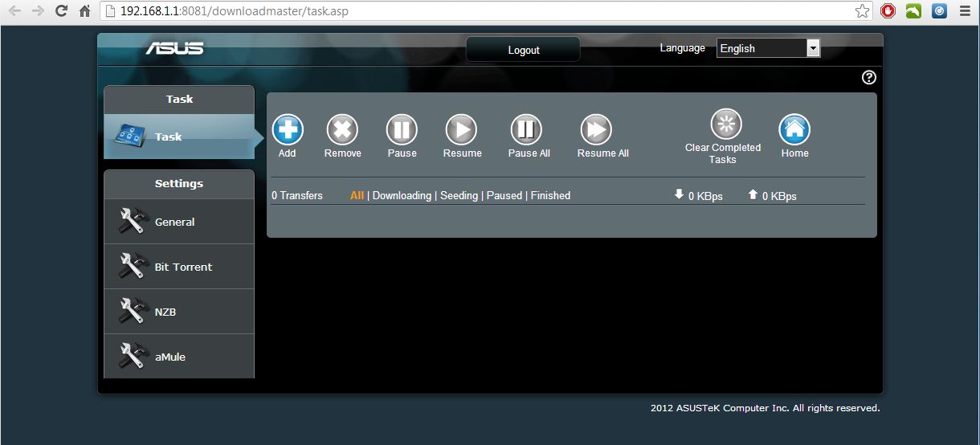Filter by Finished tasks
Image resolution: width=980 pixels, height=445 pixels.
pos(550,195)
